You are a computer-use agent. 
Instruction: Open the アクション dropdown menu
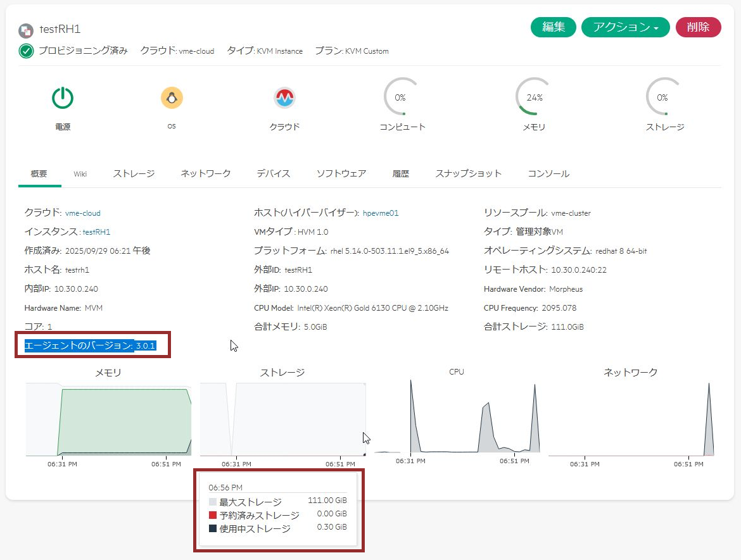(x=625, y=27)
